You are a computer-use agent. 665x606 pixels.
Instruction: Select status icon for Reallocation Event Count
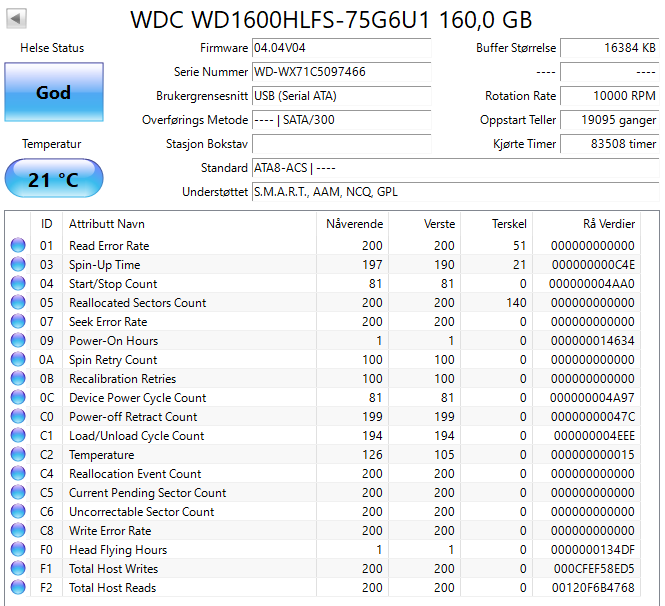[x=18, y=473]
